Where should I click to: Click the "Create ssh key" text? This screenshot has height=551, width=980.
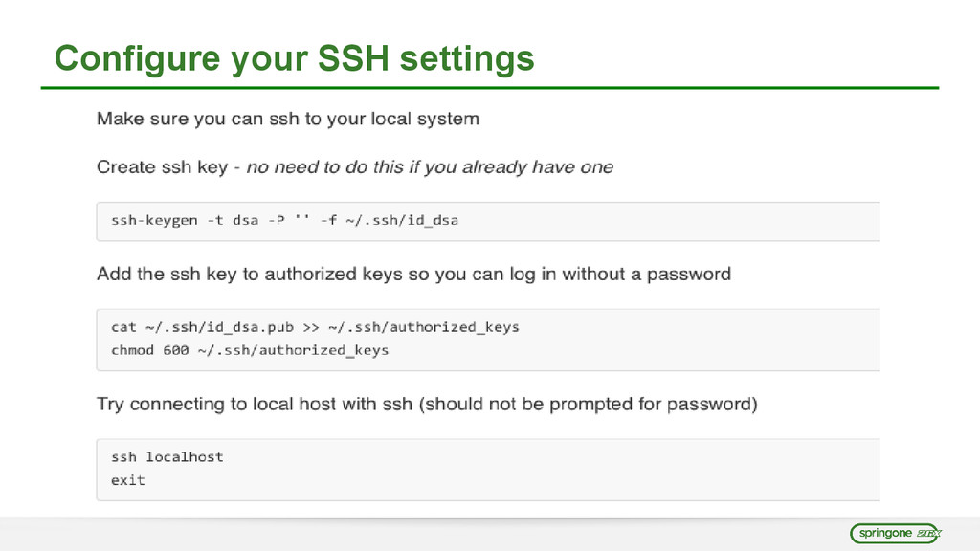click(162, 167)
